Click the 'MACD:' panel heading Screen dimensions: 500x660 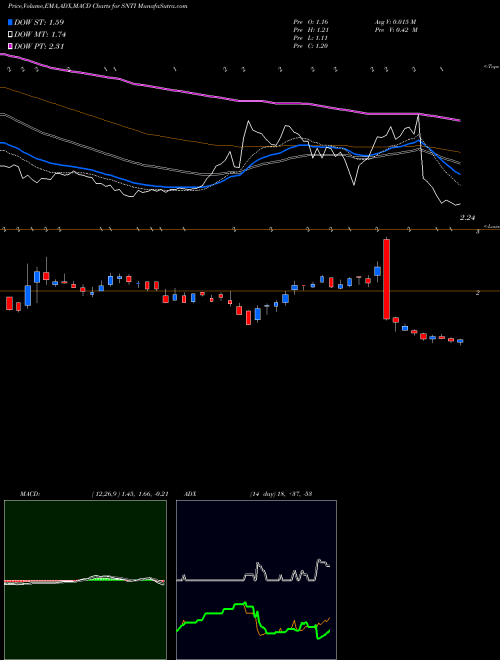click(30, 494)
